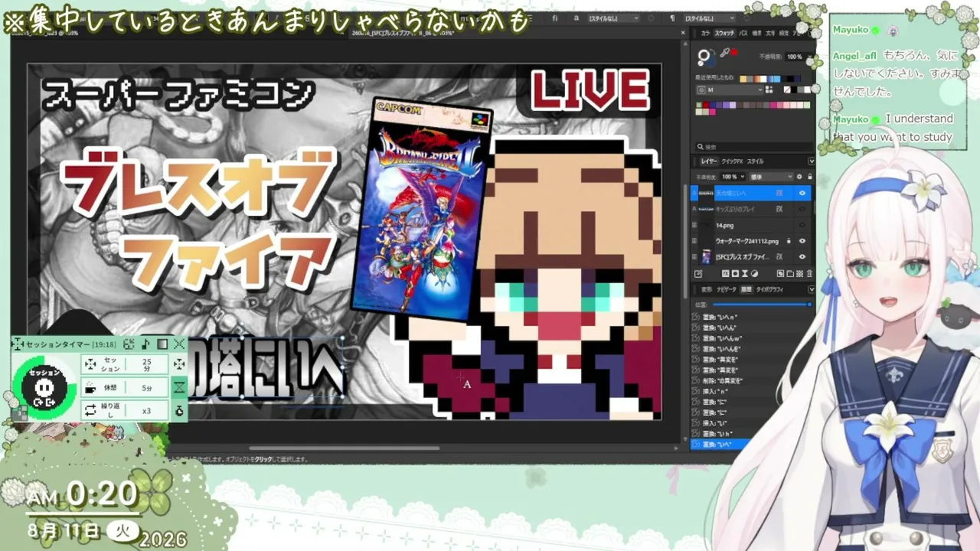Screen dimensions: 980x551
Task: Switch to the 履歴 tab
Action: tap(746, 289)
